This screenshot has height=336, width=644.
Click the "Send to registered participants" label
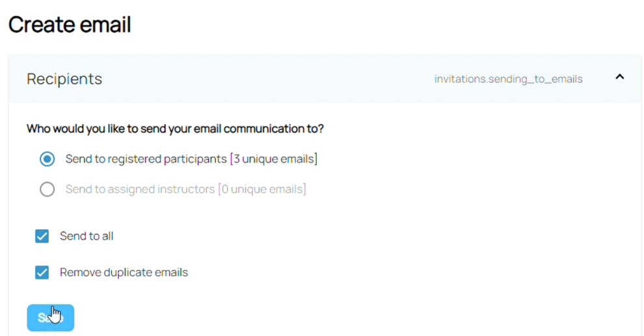tap(146, 159)
